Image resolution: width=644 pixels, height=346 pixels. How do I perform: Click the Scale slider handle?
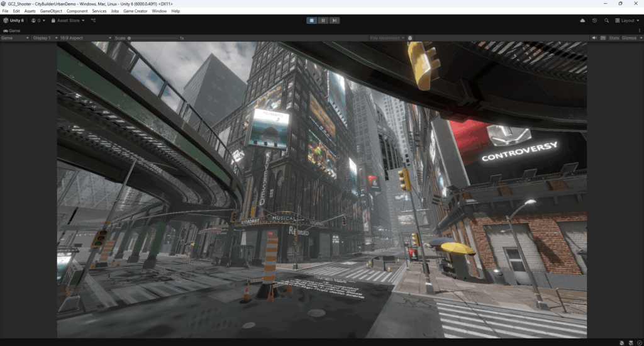click(130, 38)
